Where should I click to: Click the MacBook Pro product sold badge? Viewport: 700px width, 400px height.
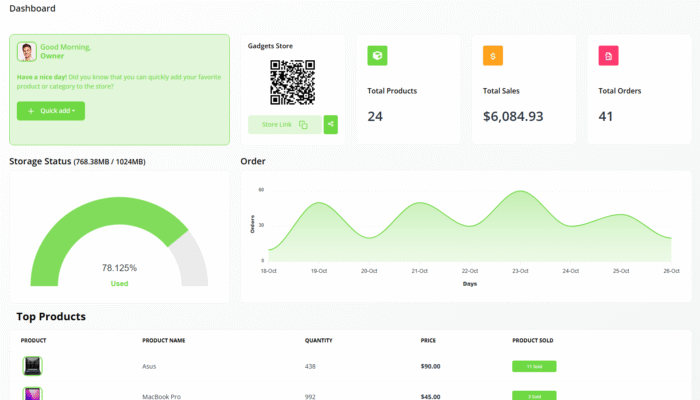[x=534, y=395]
